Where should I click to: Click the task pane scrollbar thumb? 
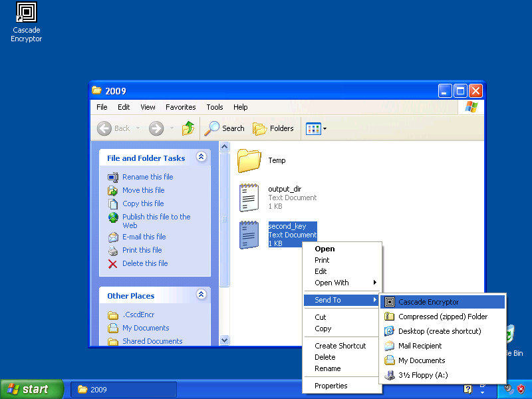(224, 219)
